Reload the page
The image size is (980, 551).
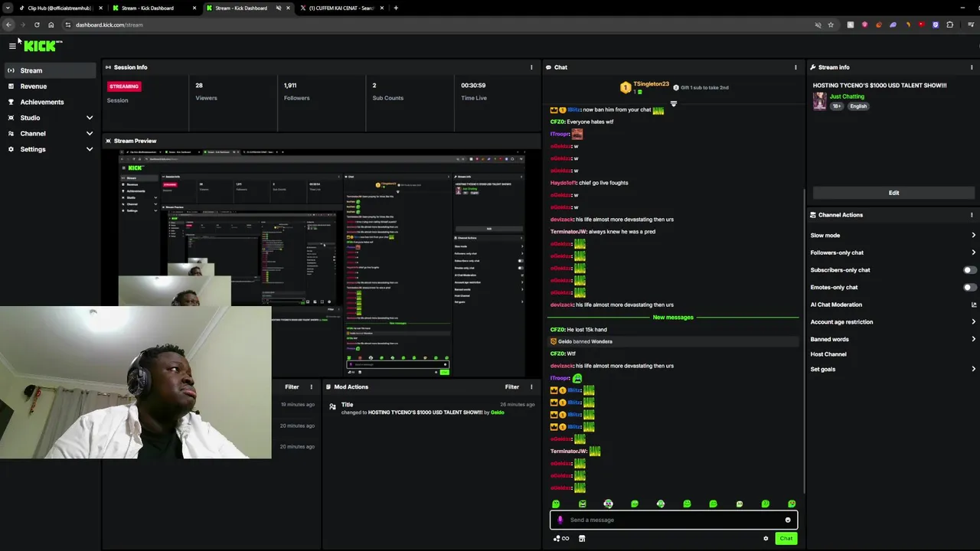tap(37, 24)
